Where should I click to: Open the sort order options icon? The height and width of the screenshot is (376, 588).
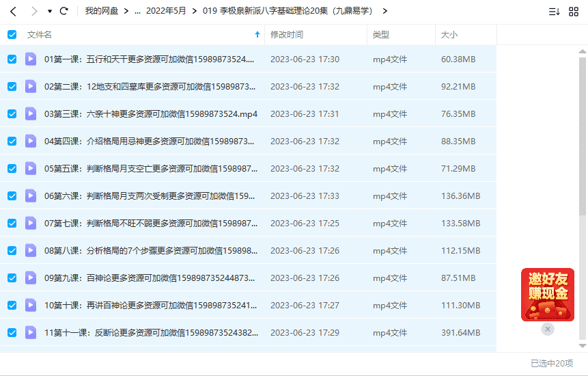coord(554,11)
